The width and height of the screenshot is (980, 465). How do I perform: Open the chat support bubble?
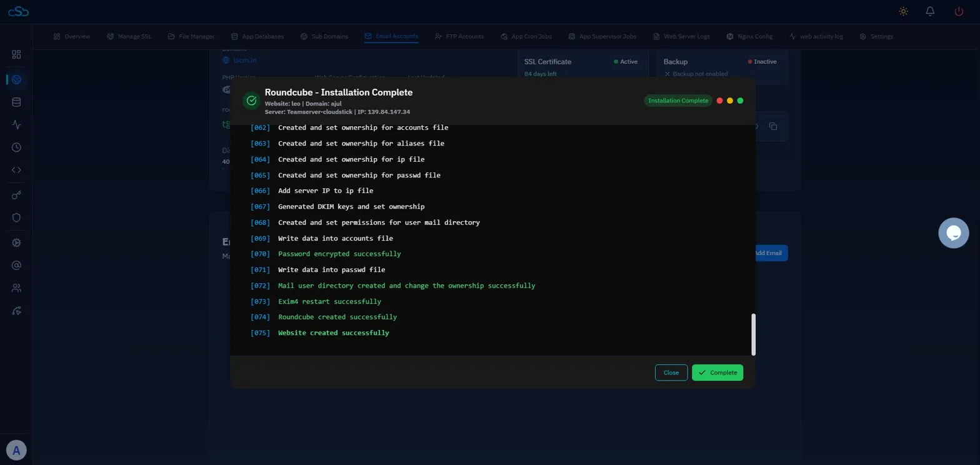click(954, 233)
